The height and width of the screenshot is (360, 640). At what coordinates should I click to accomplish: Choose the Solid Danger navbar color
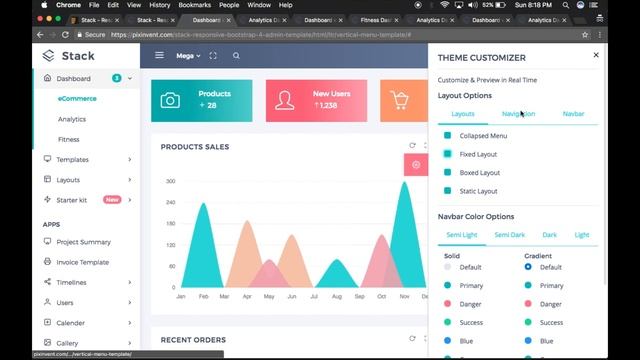coord(447,304)
